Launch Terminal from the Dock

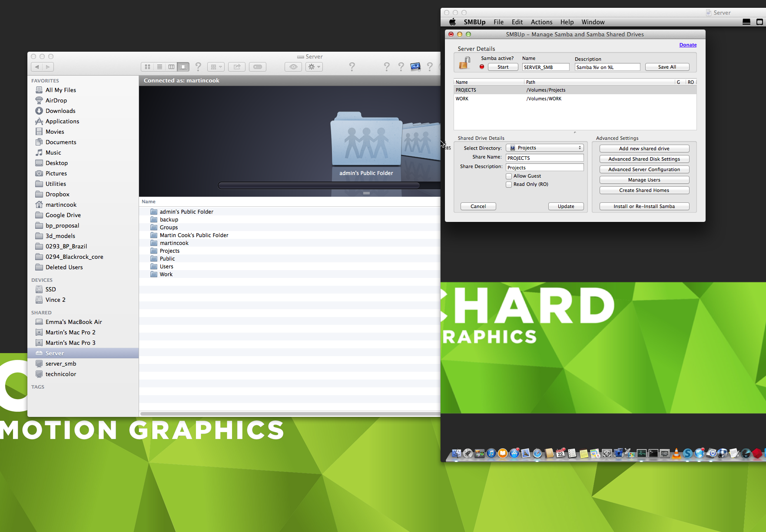(x=653, y=453)
